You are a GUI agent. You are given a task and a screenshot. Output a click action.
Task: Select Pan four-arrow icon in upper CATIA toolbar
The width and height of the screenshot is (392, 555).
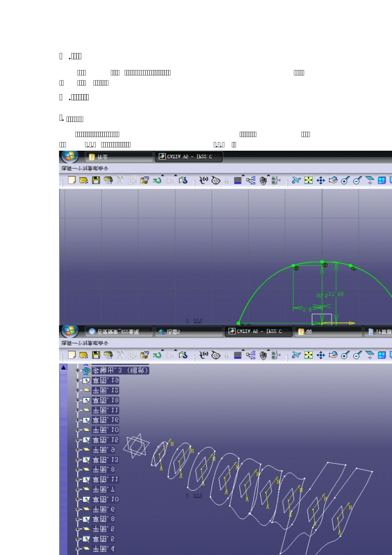(x=321, y=180)
